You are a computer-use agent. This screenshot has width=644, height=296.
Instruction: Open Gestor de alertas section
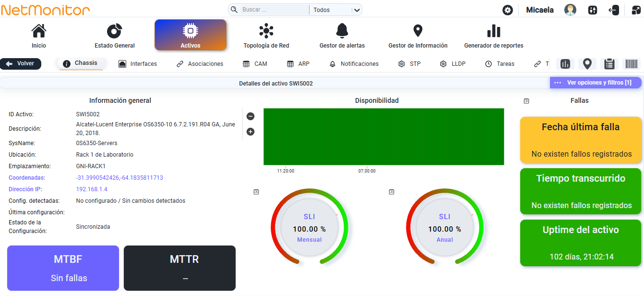[x=342, y=36]
